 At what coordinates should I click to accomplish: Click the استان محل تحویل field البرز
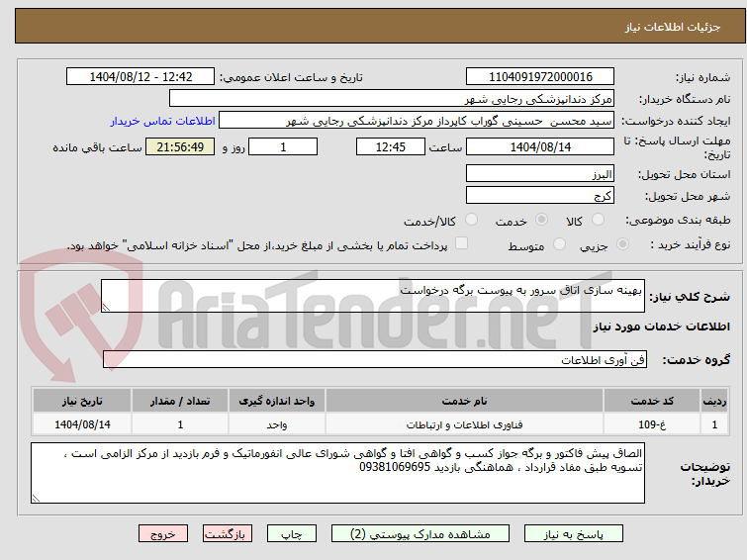tap(540, 173)
